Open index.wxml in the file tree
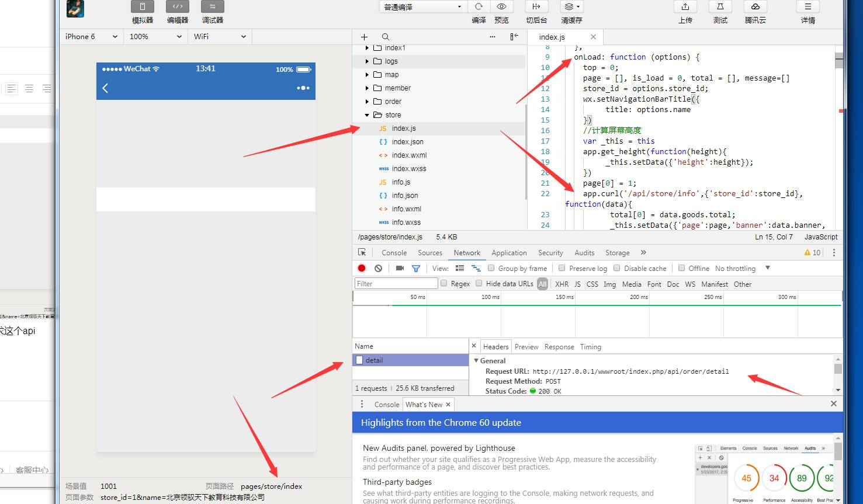This screenshot has height=504, width=863. point(409,155)
